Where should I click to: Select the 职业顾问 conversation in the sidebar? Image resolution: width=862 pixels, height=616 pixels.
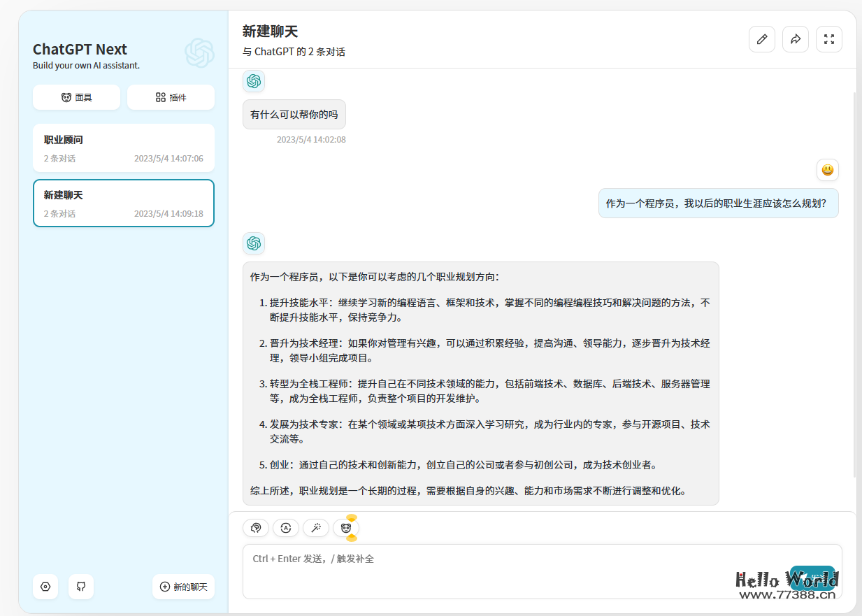click(123, 148)
